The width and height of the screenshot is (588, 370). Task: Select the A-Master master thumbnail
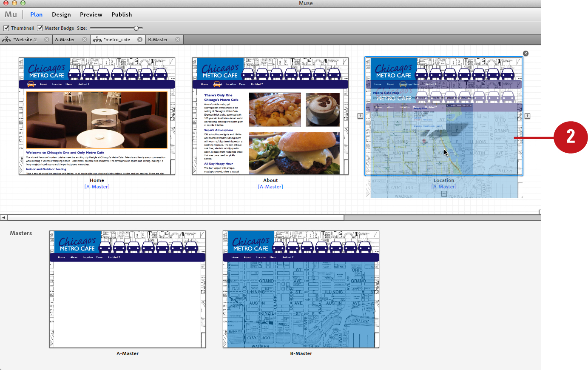click(128, 289)
